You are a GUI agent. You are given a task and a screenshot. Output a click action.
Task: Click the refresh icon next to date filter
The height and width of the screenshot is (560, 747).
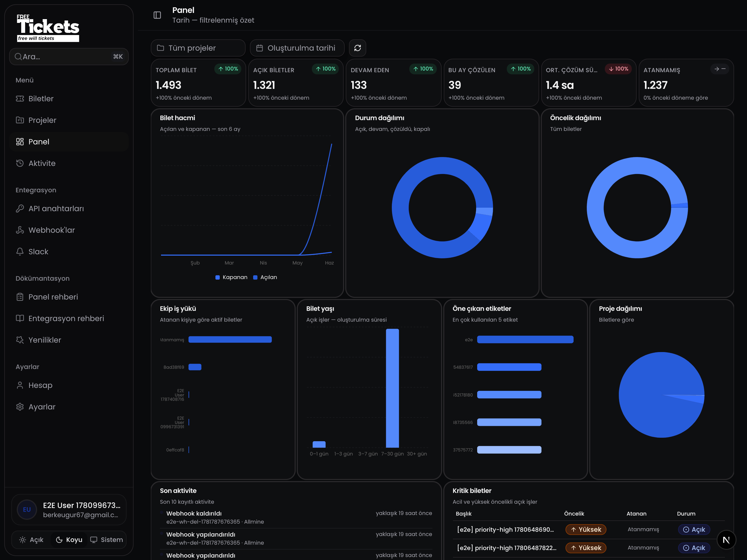click(x=357, y=48)
